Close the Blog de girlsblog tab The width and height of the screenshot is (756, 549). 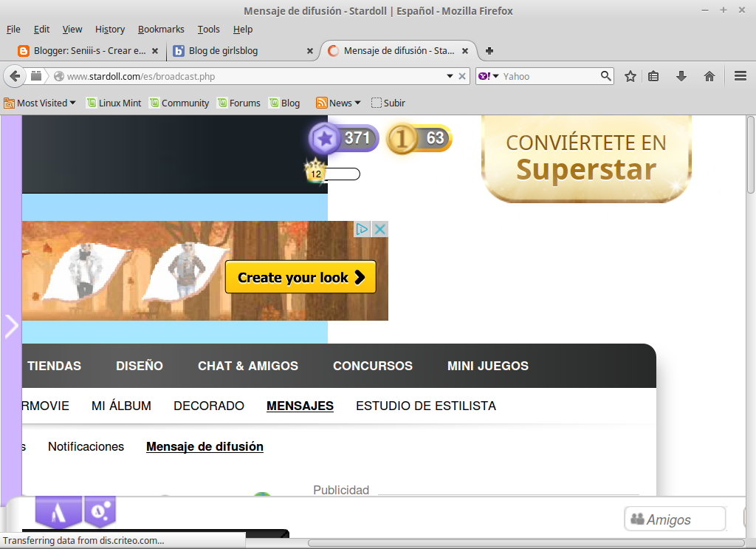(x=310, y=51)
